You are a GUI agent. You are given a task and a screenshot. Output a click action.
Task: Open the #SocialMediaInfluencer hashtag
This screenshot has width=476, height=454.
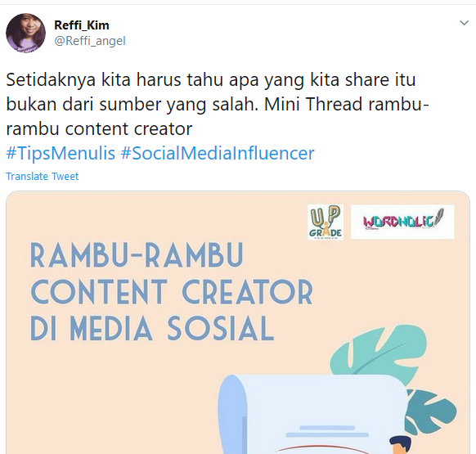click(x=218, y=153)
